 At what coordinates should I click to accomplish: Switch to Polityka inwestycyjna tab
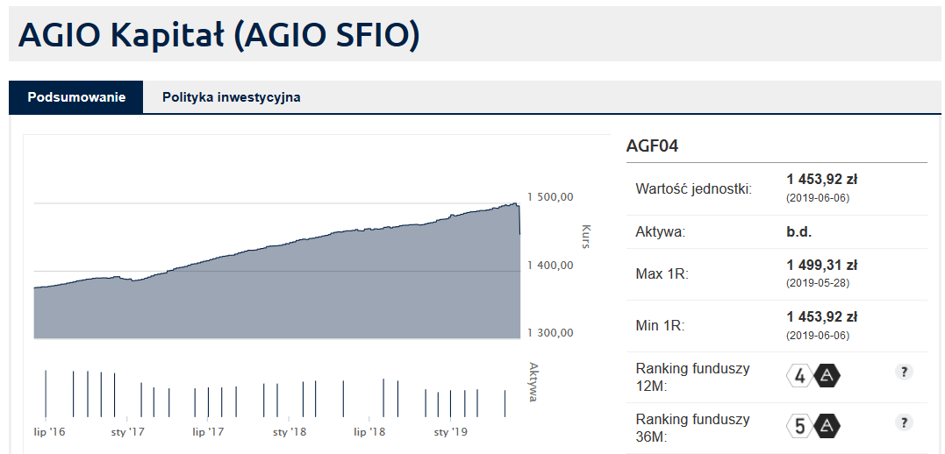coord(231,97)
